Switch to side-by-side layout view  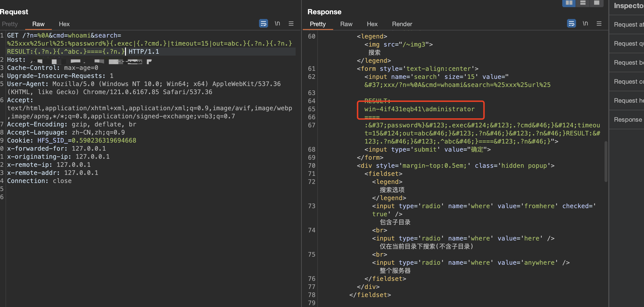(x=569, y=3)
